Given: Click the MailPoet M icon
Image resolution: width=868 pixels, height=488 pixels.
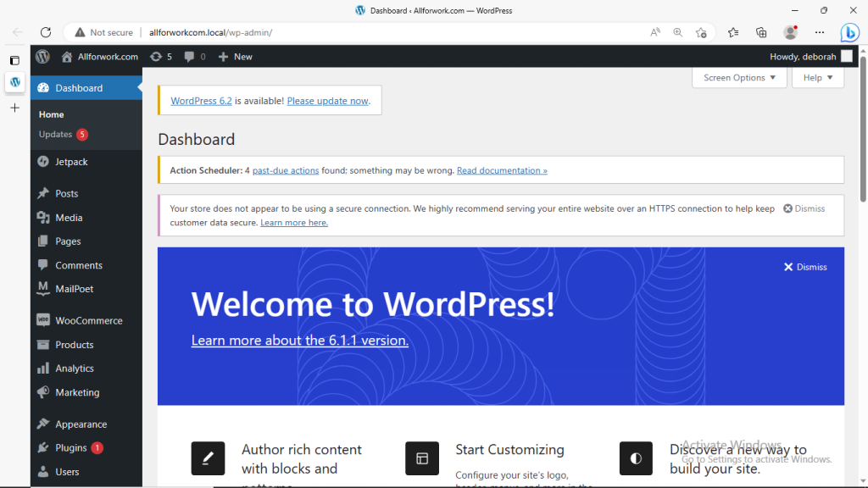Looking at the screenshot, I should [43, 289].
